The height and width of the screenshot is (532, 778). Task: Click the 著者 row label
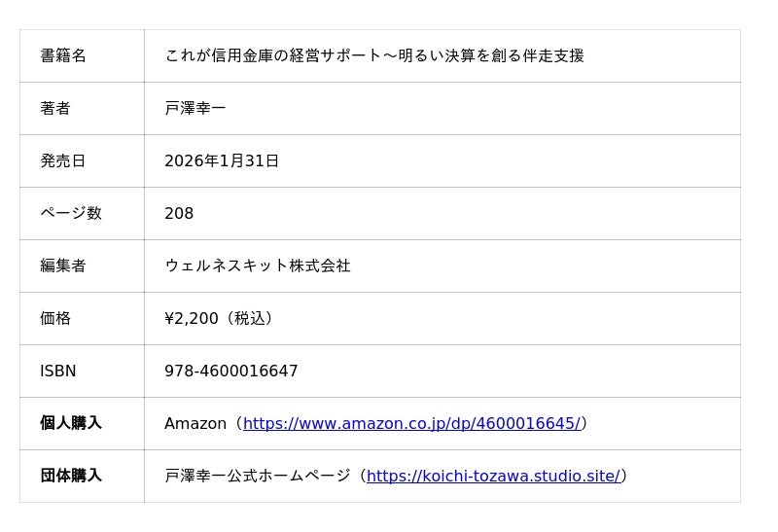click(x=55, y=108)
